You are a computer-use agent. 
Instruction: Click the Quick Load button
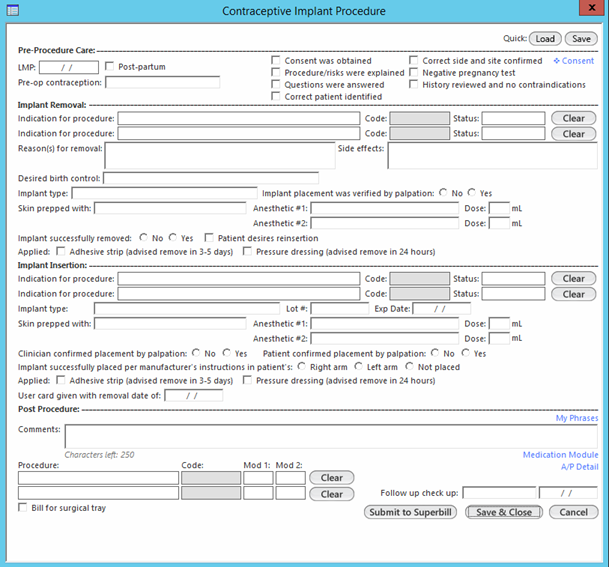pos(545,39)
